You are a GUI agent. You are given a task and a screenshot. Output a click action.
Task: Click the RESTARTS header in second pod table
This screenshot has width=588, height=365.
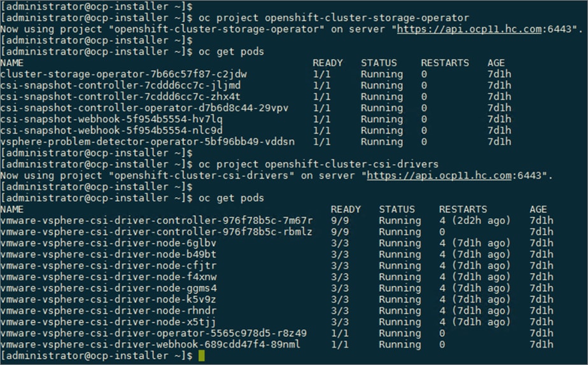tap(463, 209)
